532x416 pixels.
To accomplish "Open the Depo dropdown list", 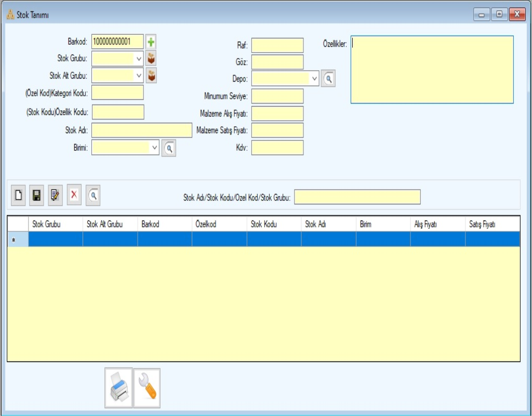I will [314, 79].
